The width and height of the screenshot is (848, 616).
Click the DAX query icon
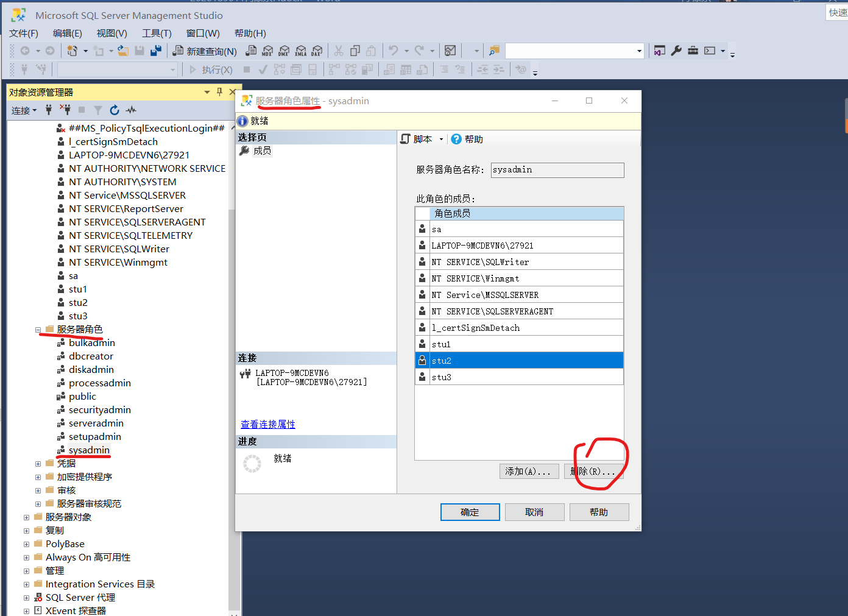[317, 51]
